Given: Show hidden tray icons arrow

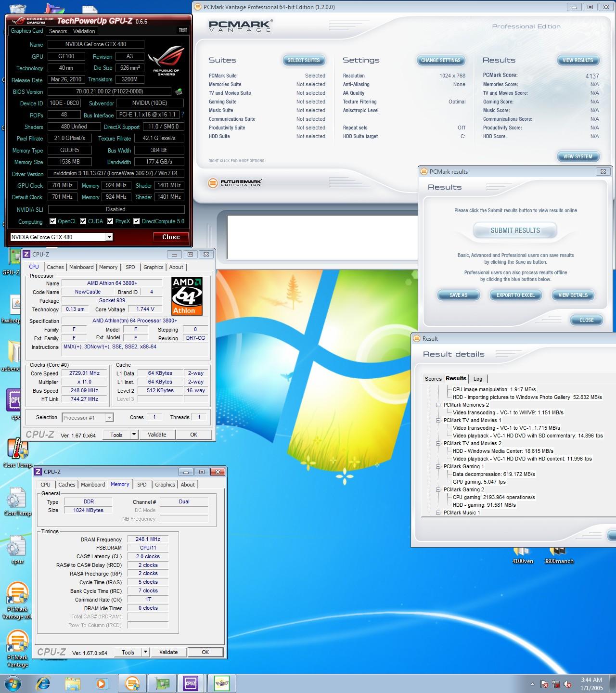Looking at the screenshot, I should pos(532,684).
